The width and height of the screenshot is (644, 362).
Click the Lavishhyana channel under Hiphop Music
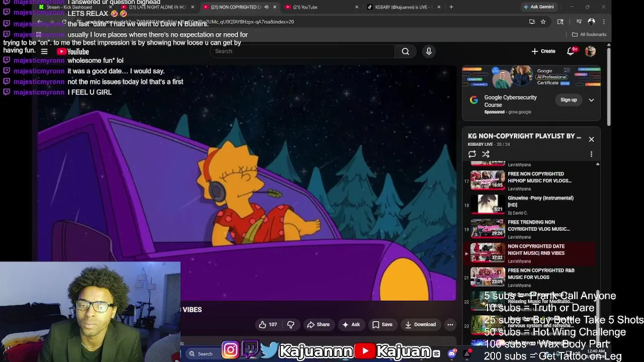(519, 189)
